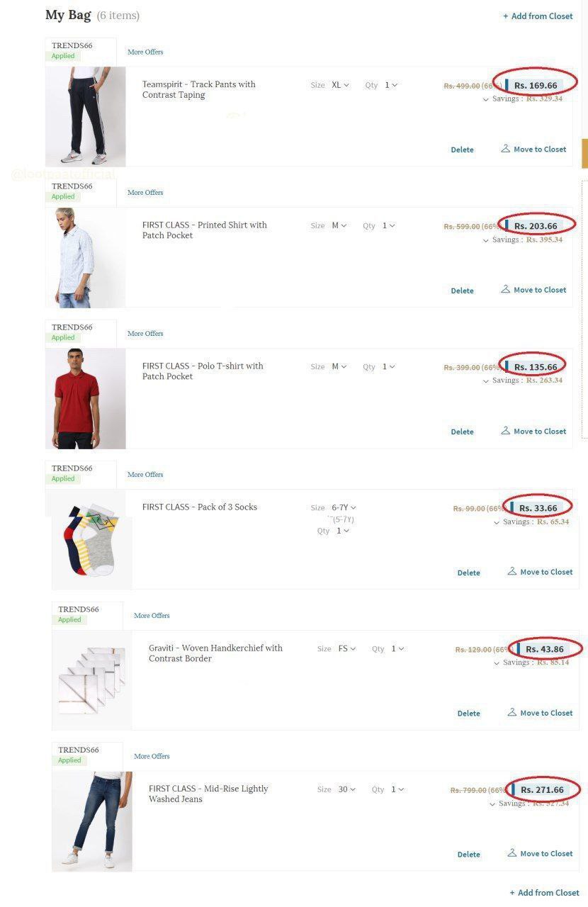
Task: Open the red Polo T-shirt thumbnail
Action: (85, 398)
